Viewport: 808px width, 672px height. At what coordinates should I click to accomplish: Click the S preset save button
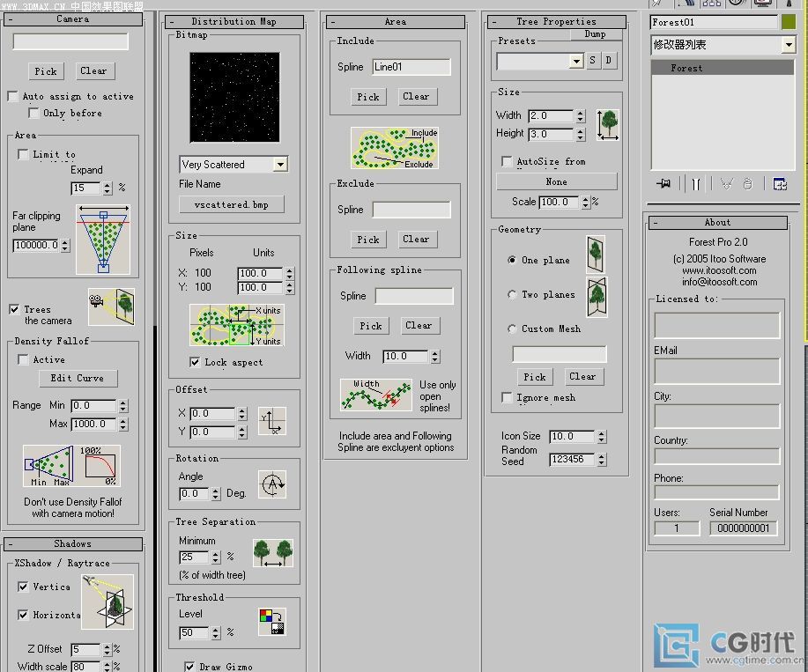(x=593, y=60)
